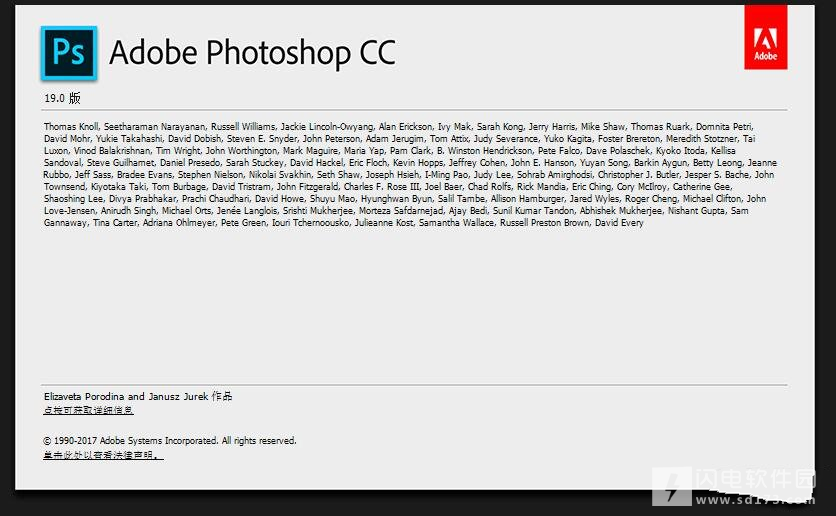Click the name Seetharaman Narayanan
This screenshot has height=516, width=836.
click(x=155, y=127)
